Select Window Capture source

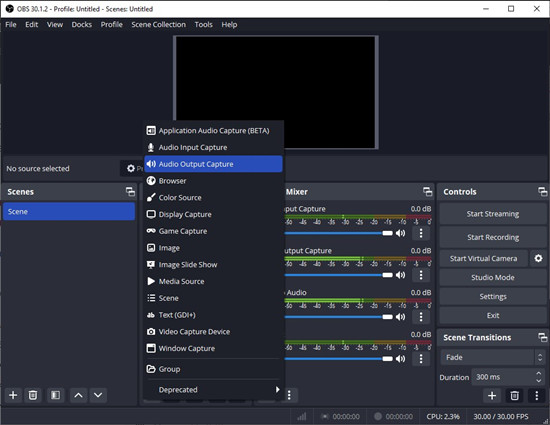(213, 348)
